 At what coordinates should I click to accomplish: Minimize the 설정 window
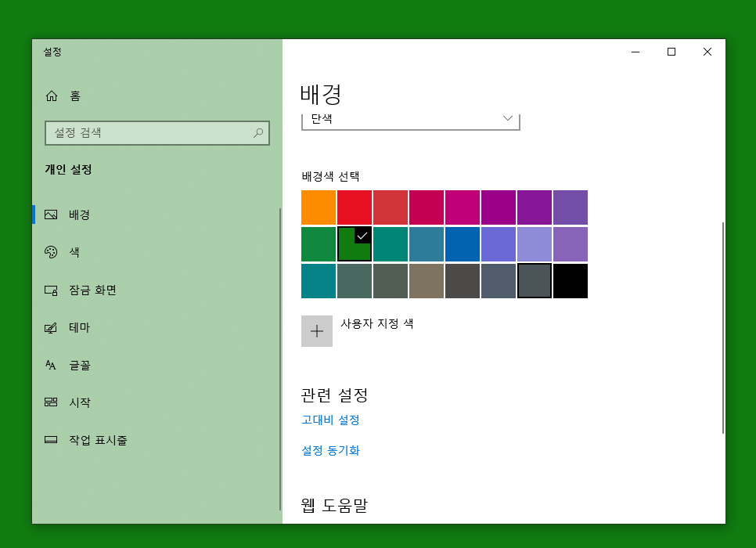tap(635, 52)
